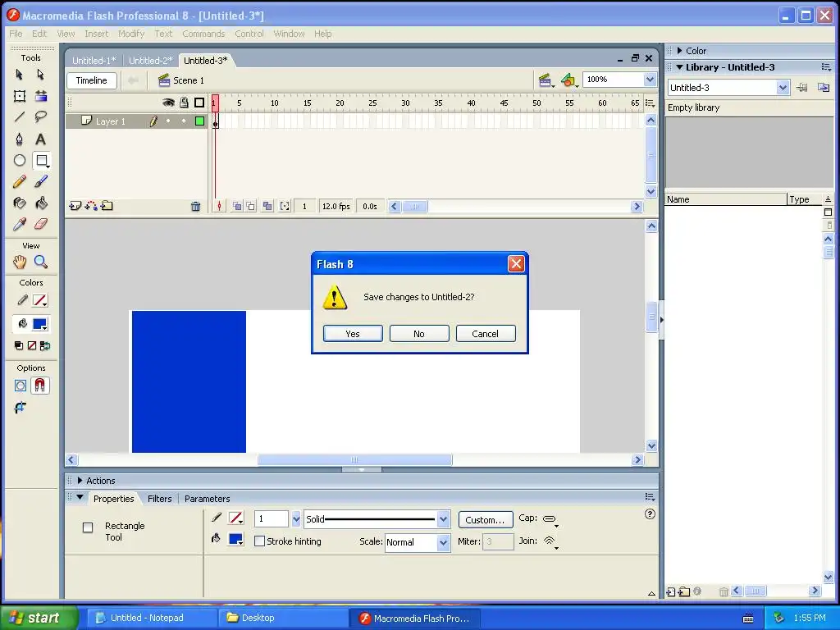Open the stroke height slider dropdown
This screenshot has width=840, height=630.
pyautogui.click(x=295, y=518)
